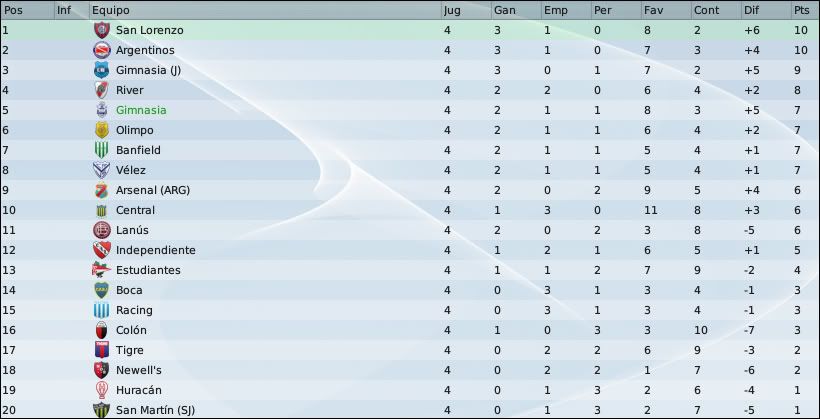Screen dimensions: 820x419
Task: Click the Newell's club badge
Action: click(x=101, y=370)
